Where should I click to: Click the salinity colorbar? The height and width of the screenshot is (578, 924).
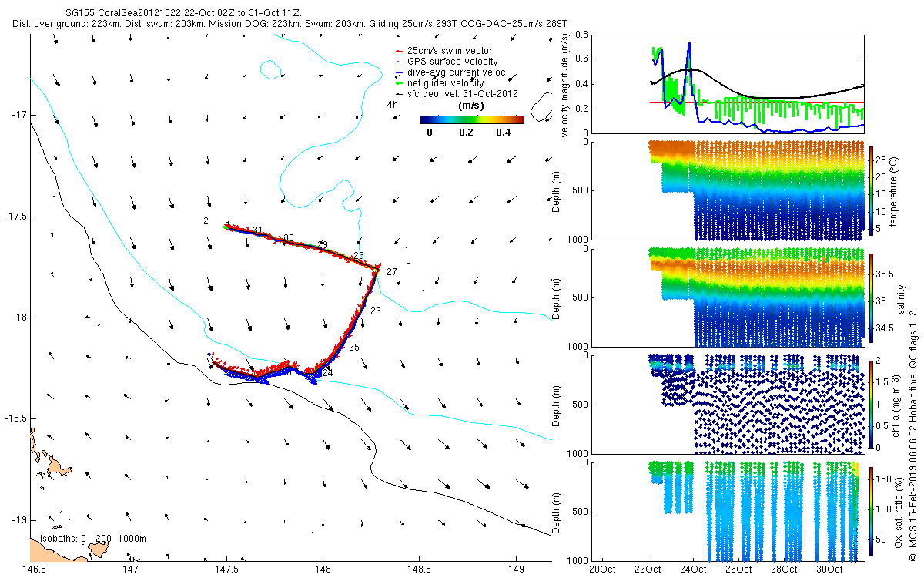click(x=872, y=298)
